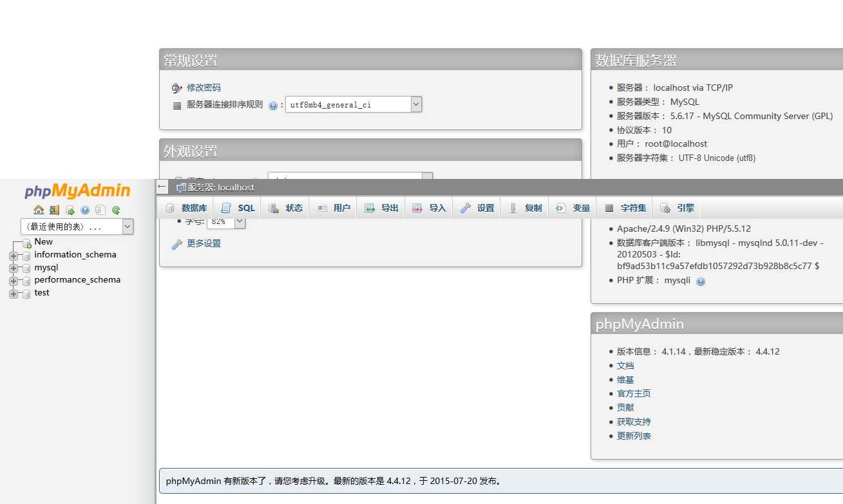Switch to the SQL tab
Screen dimensions: 843x504
238,208
